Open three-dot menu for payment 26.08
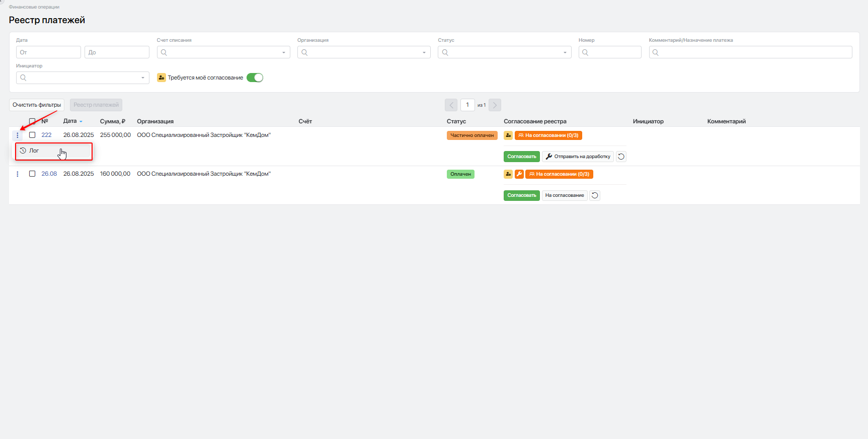The height and width of the screenshot is (439, 868). point(18,174)
